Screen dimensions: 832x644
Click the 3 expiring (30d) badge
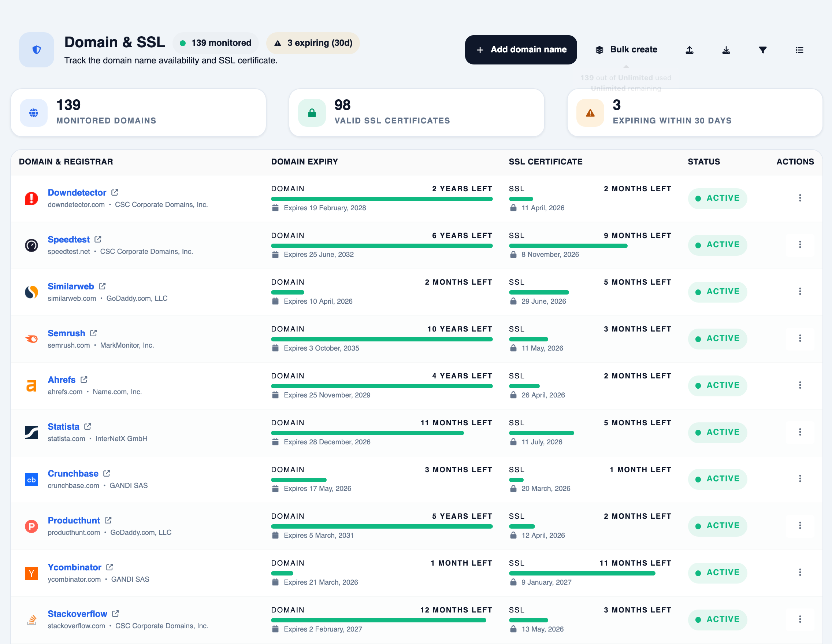[x=313, y=43]
